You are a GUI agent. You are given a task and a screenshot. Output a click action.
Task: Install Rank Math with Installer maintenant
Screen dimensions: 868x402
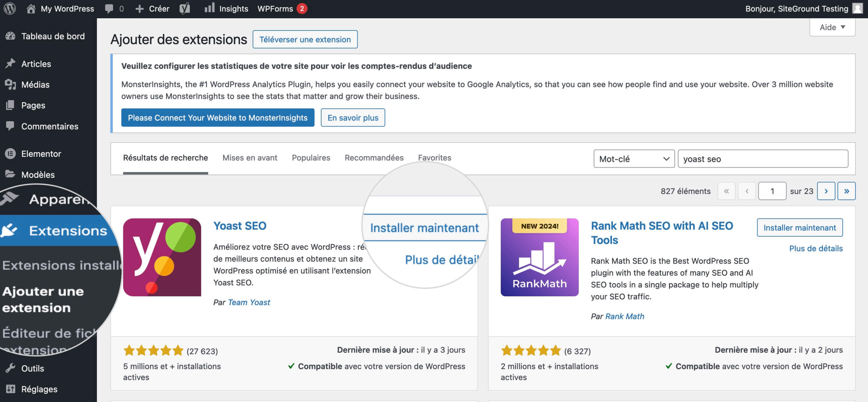(800, 228)
